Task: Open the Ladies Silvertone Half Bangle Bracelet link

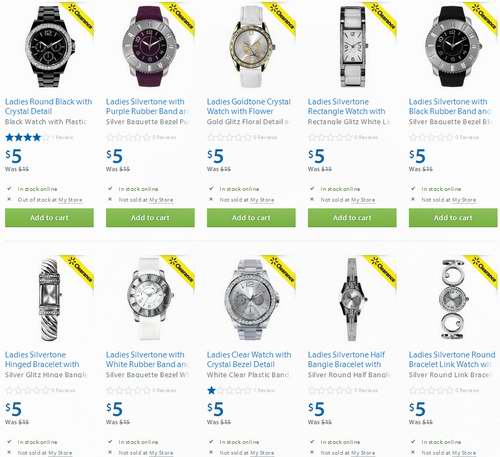Action: point(346,359)
